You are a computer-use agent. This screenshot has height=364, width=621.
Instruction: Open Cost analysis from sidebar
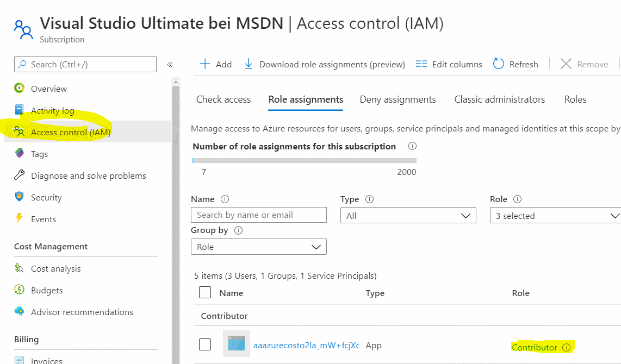pos(55,268)
